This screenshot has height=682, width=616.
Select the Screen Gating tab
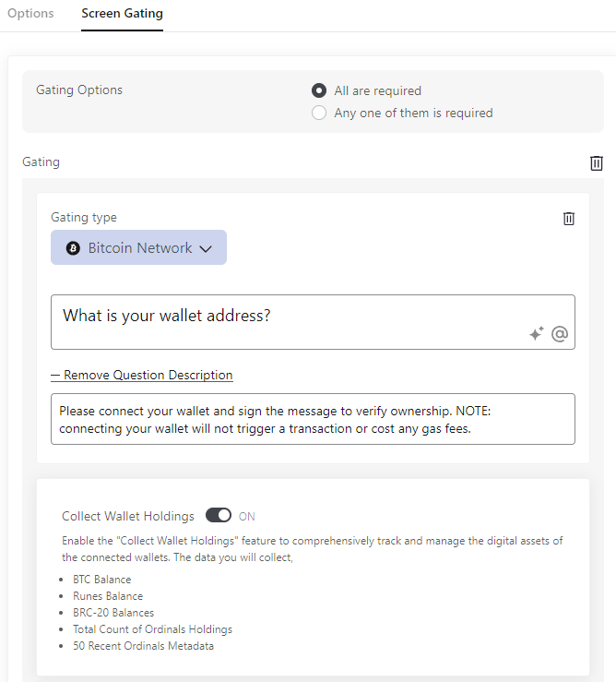pyautogui.click(x=122, y=14)
